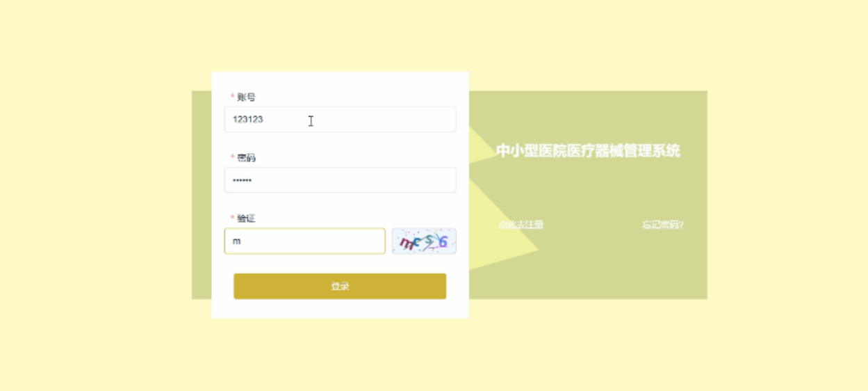Click the 密码 field label
The image size is (868, 391).
tap(246, 158)
